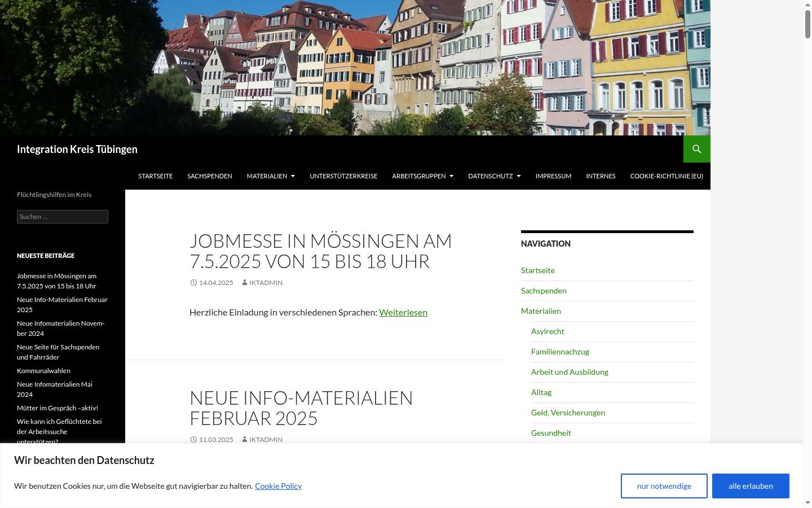The width and height of the screenshot is (812, 508).
Task: Click the clock icon beside 14.04.2025
Action: point(193,283)
